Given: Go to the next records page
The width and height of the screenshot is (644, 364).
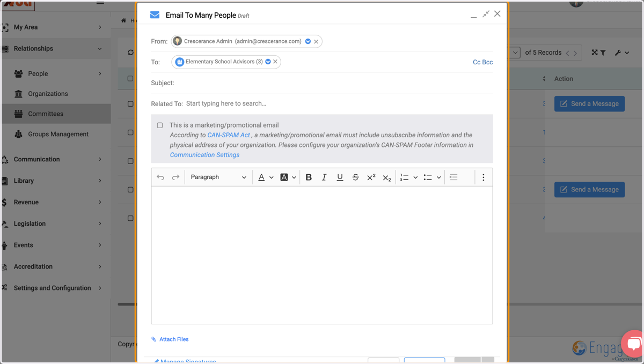Looking at the screenshot, I should (x=575, y=53).
